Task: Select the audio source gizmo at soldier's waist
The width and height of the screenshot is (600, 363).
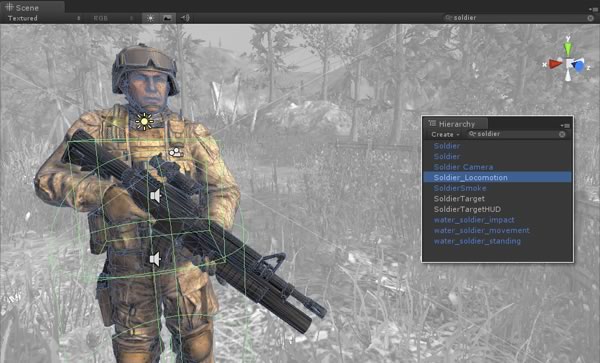Action: click(155, 259)
